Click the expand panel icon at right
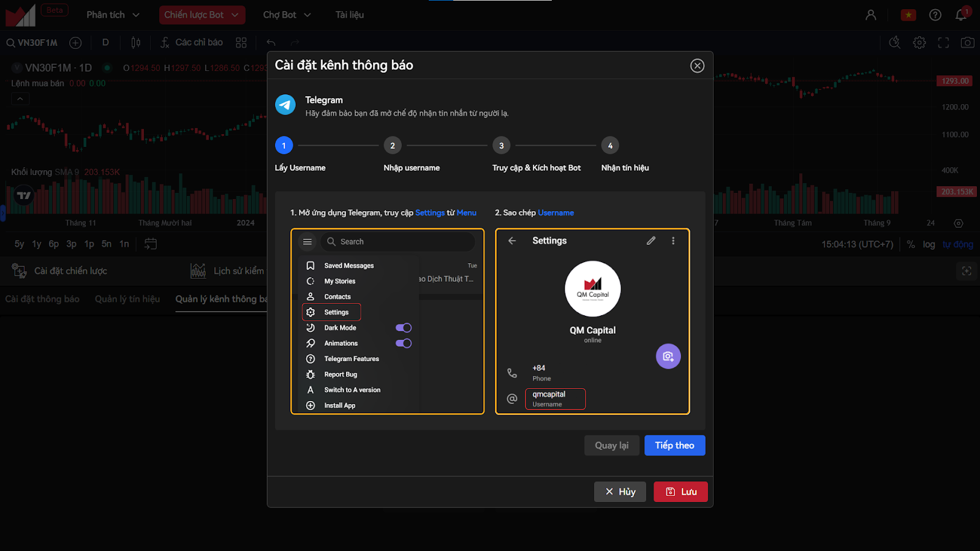980x551 pixels. 967,271
